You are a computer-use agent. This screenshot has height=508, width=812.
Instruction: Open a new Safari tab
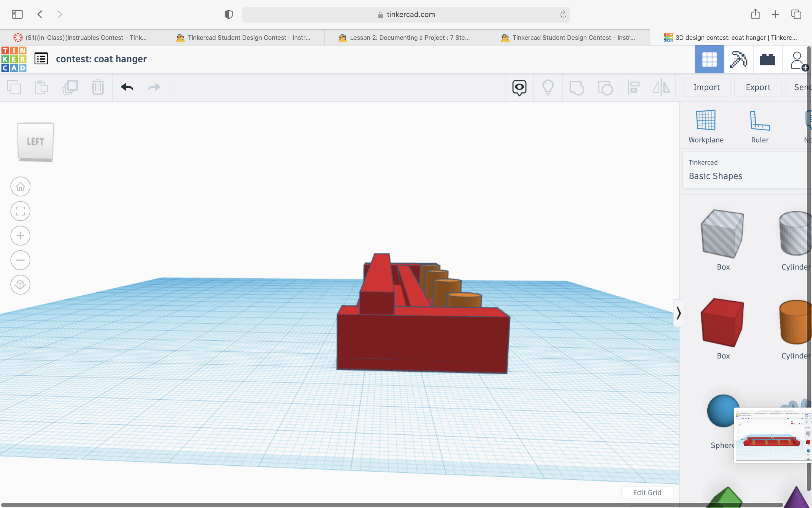tap(775, 14)
